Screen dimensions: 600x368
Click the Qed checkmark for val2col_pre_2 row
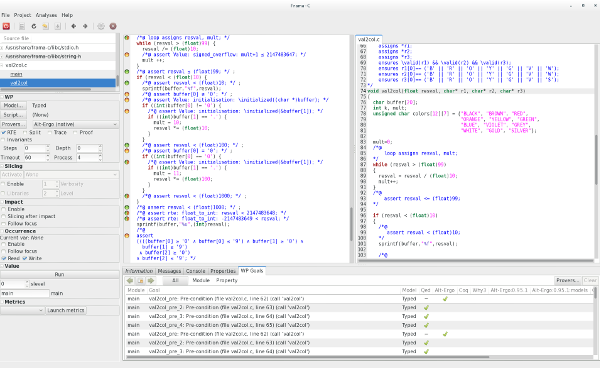point(426,308)
